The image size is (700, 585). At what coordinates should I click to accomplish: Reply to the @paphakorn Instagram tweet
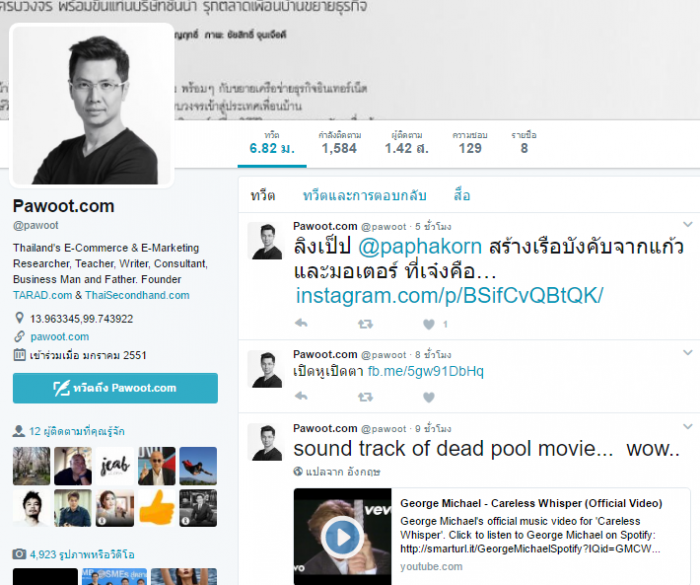click(x=301, y=323)
